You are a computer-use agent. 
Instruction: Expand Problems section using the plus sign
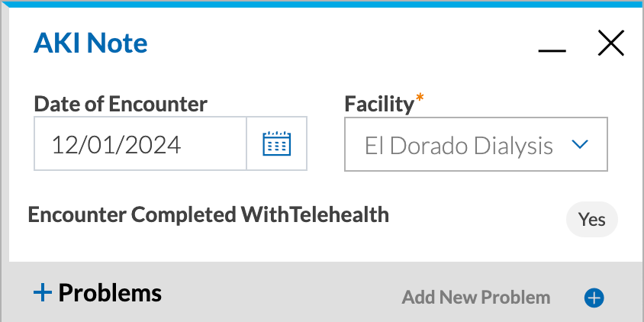click(x=43, y=294)
